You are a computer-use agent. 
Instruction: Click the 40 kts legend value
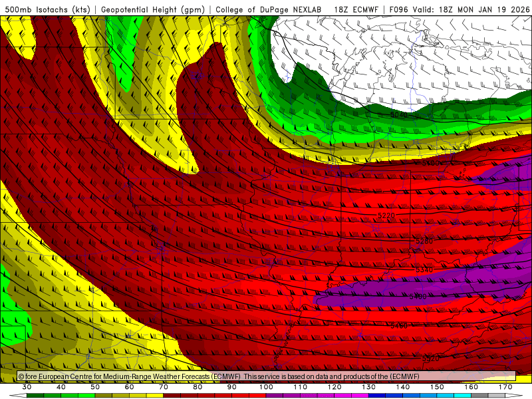coord(61,387)
